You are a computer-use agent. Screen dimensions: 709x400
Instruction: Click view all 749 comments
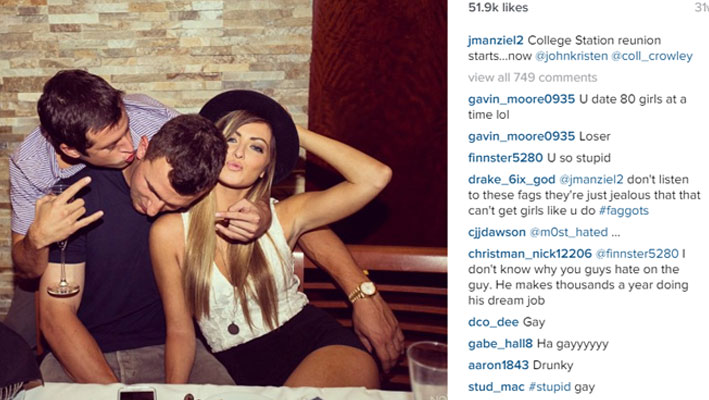(532, 78)
